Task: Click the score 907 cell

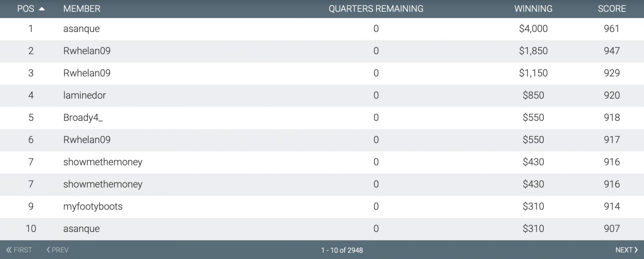Action: point(612,228)
